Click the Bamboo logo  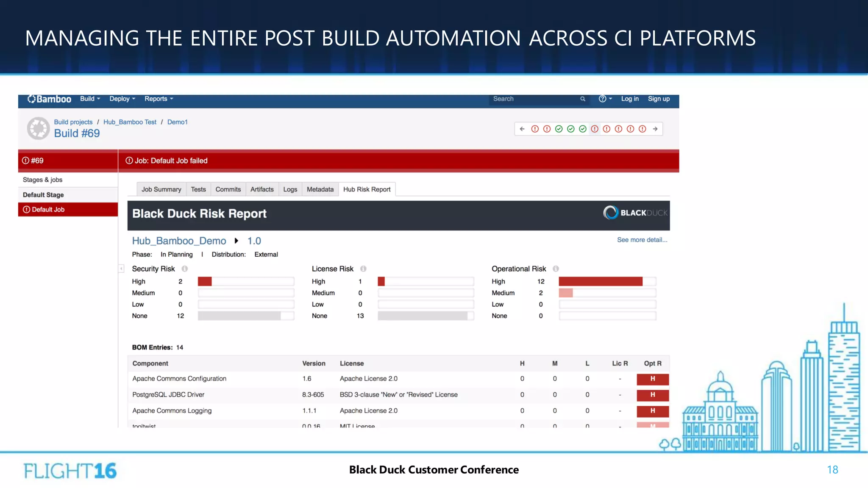tap(49, 99)
